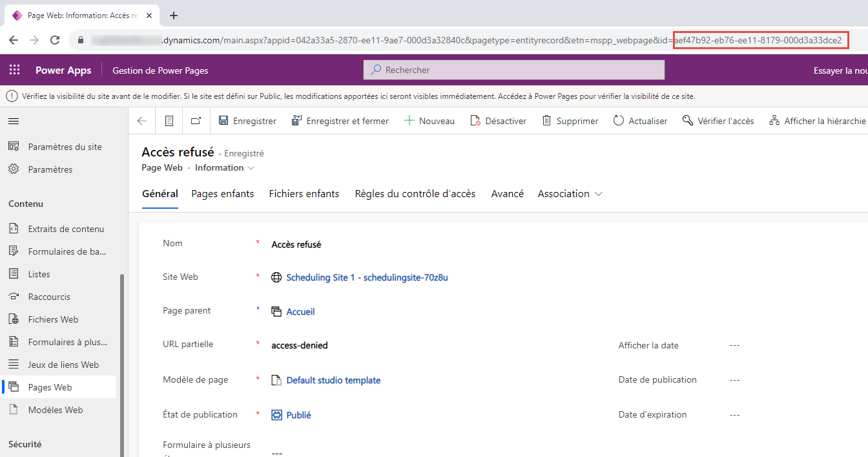Create a new record with Nouveau
This screenshot has width=868, height=457.
[x=429, y=120]
